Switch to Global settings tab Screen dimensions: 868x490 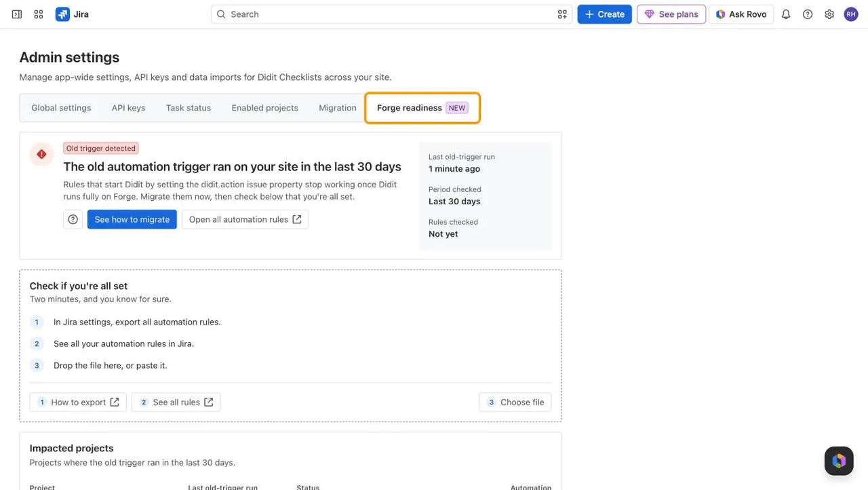61,108
